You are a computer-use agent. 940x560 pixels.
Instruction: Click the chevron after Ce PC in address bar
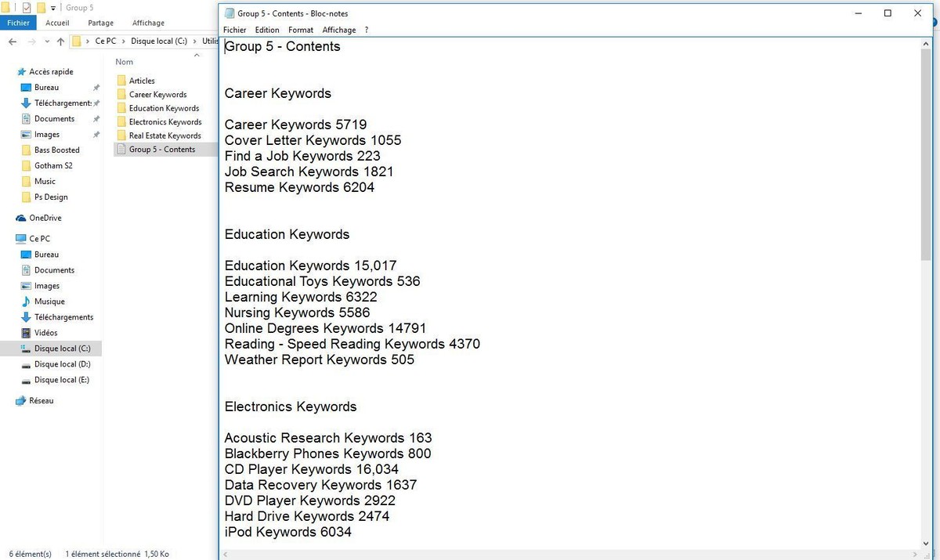[x=124, y=42]
